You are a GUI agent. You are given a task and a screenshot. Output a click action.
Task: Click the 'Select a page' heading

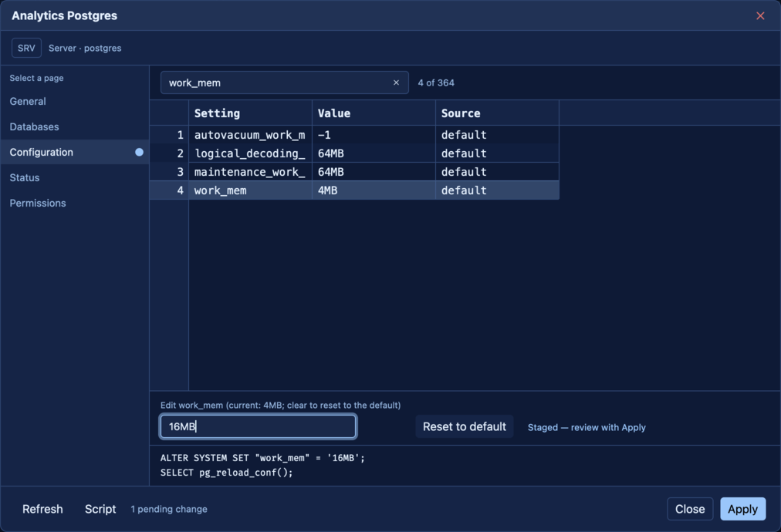coord(36,78)
